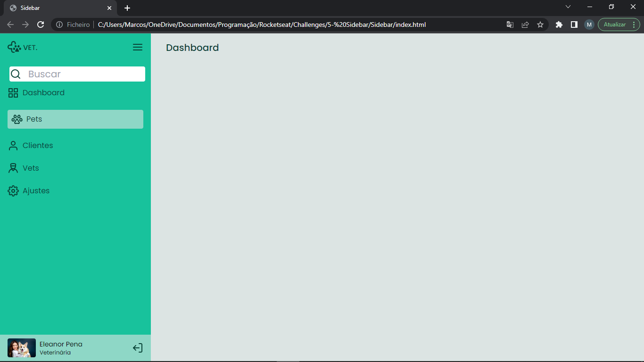Image resolution: width=644 pixels, height=362 pixels.
Task: Click the VET paw logo icon
Action: 12,47
